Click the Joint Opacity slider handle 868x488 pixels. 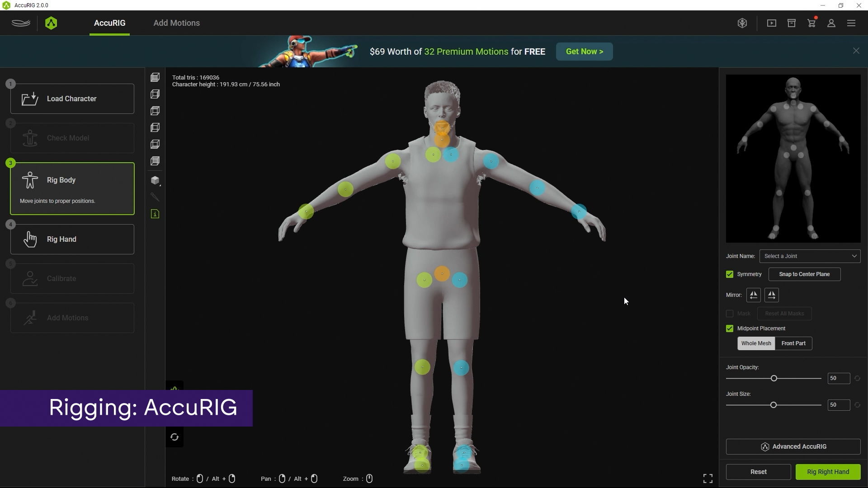774,378
